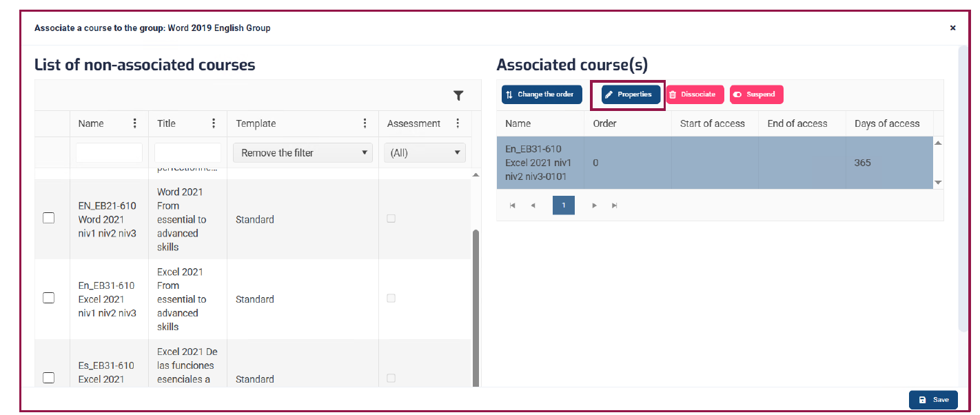Check the En_EB31-610 Excel 2021 course checkbox
980x415 pixels.
coord(49,298)
